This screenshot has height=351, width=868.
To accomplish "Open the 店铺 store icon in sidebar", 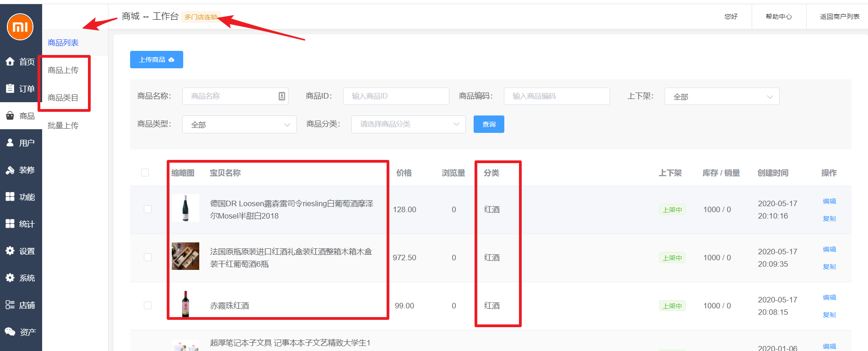I will pyautogui.click(x=10, y=305).
